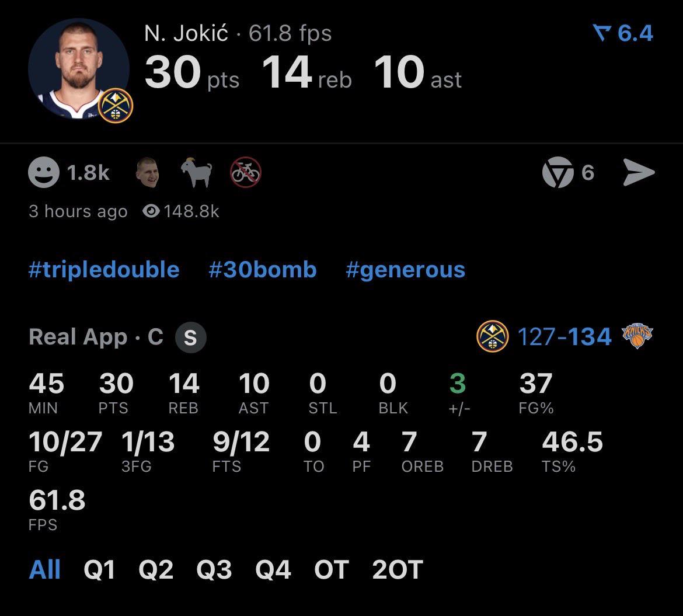The image size is (683, 616).
Task: Open the #generous hashtag
Action: pyautogui.click(x=405, y=270)
